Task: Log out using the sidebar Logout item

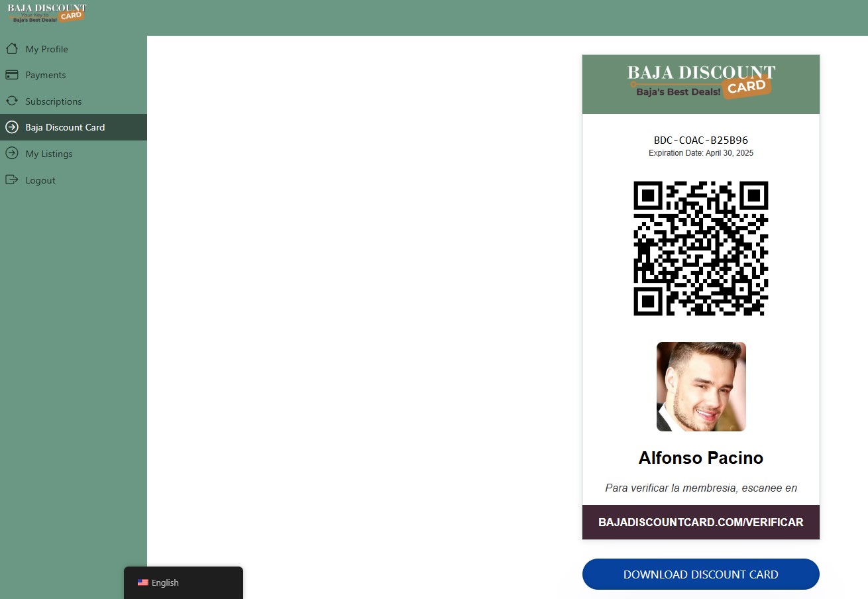Action: coord(74,180)
